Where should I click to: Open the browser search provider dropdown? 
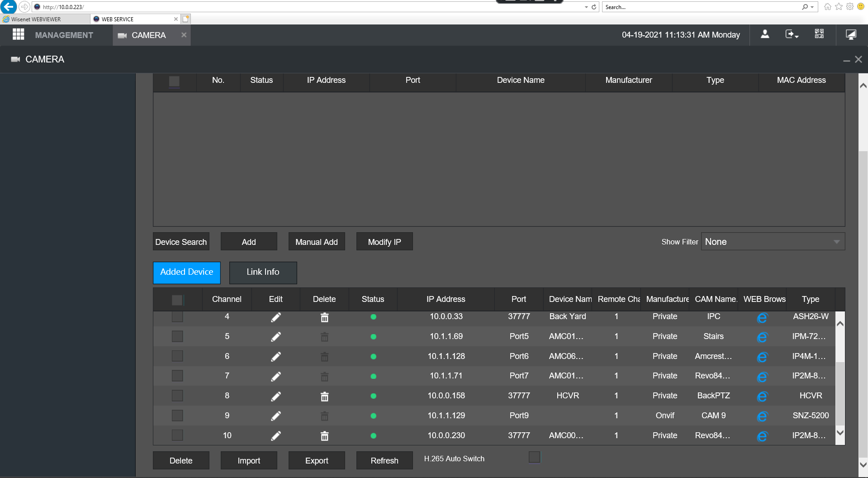click(812, 7)
